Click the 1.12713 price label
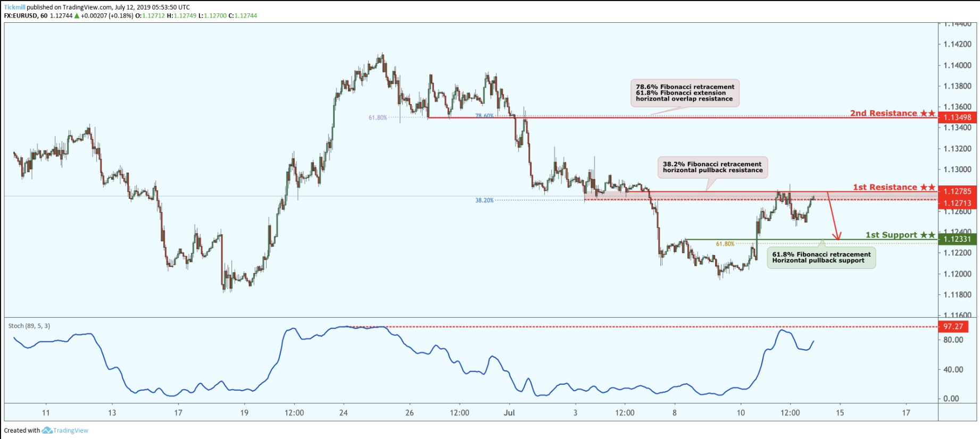The width and height of the screenshot is (980, 439). point(958,203)
